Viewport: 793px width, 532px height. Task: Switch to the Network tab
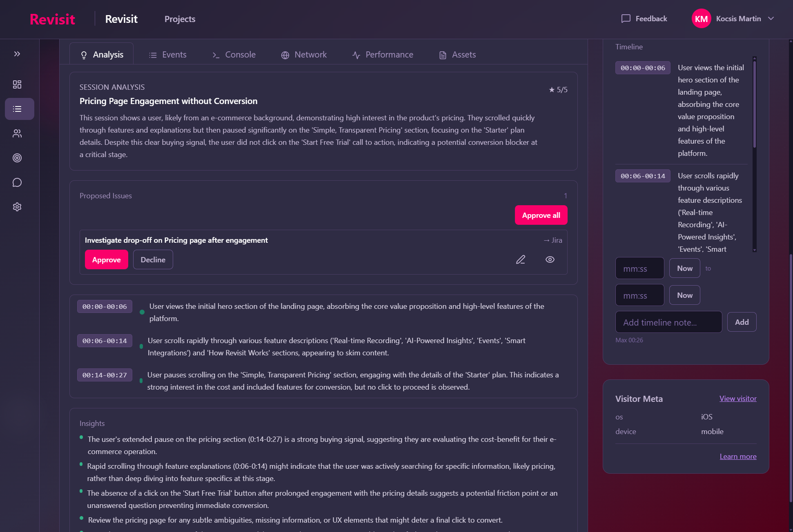click(x=304, y=54)
